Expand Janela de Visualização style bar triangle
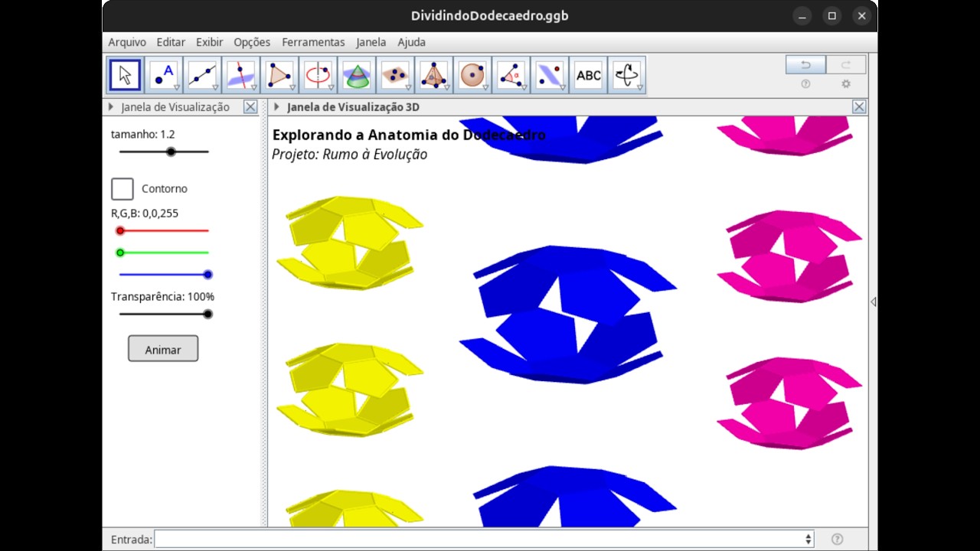 click(x=111, y=107)
